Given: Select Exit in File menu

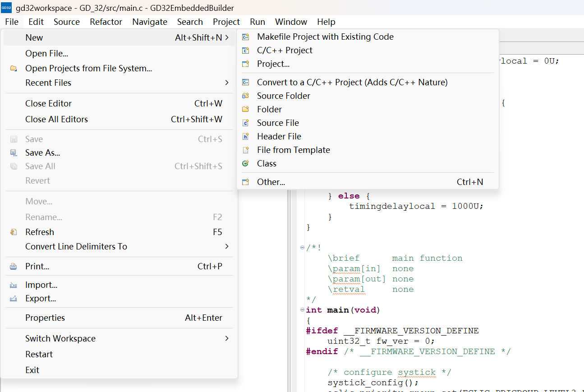Looking at the screenshot, I should pos(119,370).
